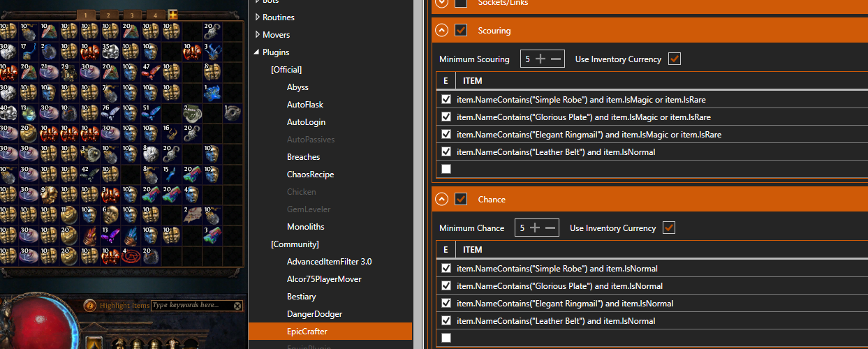
Task: Toggle the Sockets/Links section checkbox
Action: (x=461, y=3)
